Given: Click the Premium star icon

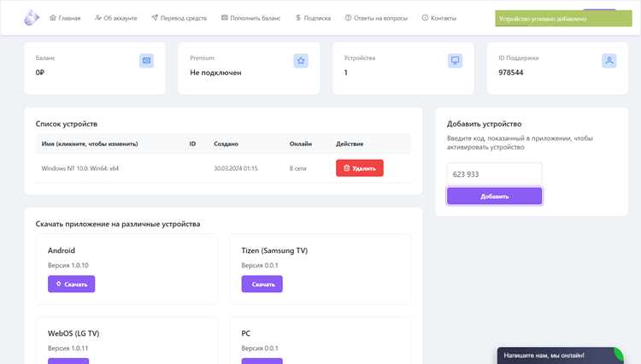Looking at the screenshot, I should (301, 61).
